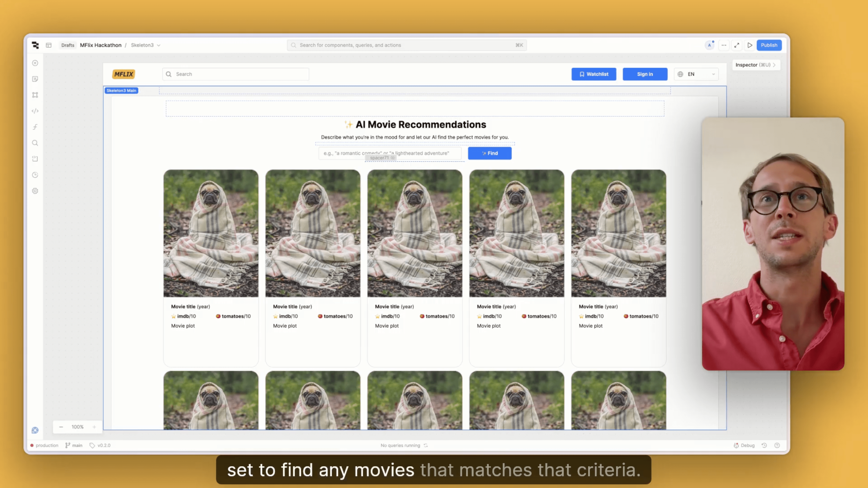Open the pages icon in left sidebar
The width and height of the screenshot is (868, 488).
pos(35,79)
